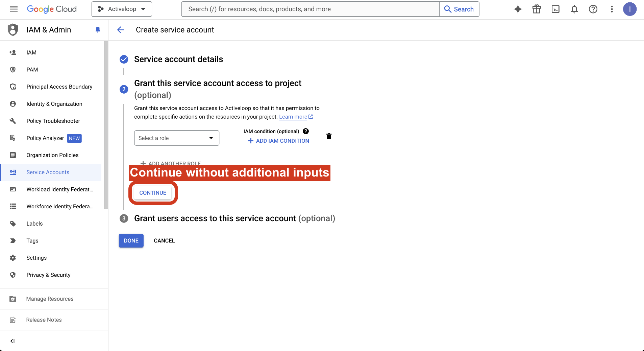Show IAM condition help tooltip

coord(306,131)
